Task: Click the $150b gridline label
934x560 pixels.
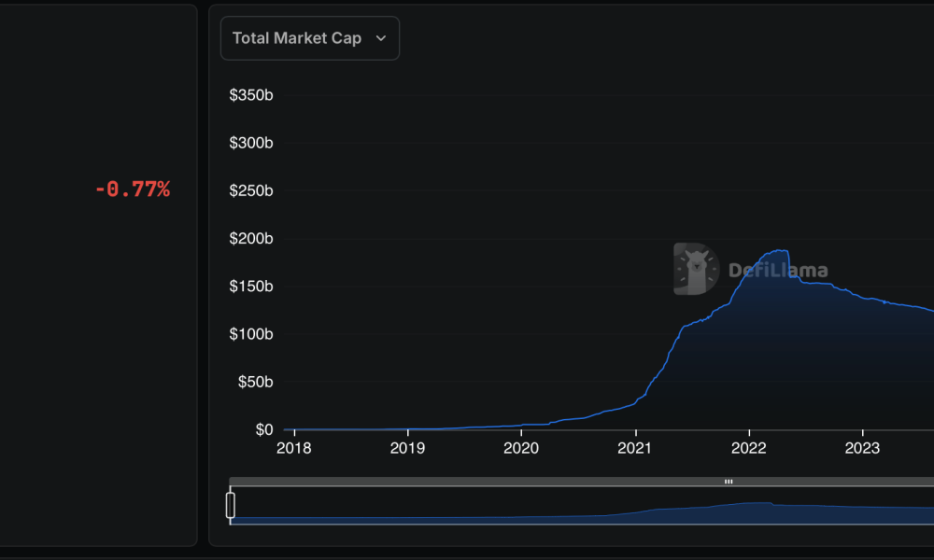Action: [250, 287]
